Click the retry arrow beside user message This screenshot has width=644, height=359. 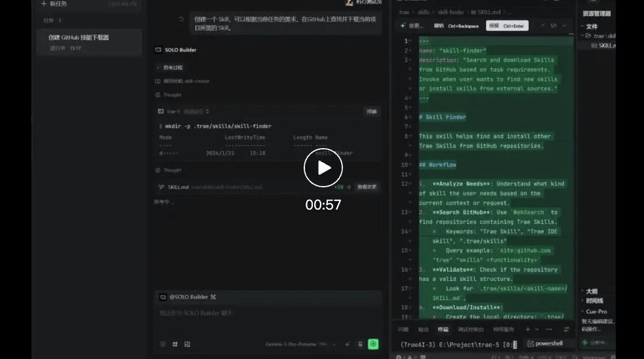[181, 19]
